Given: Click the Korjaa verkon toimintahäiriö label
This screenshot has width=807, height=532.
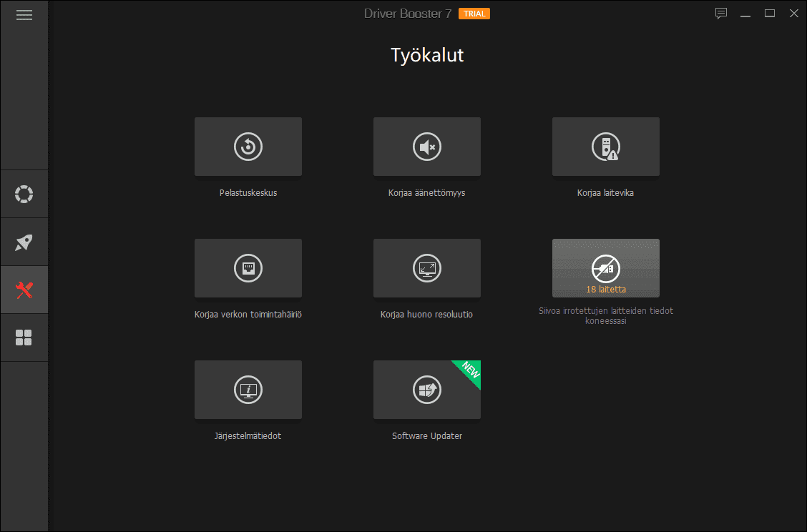Looking at the screenshot, I should click(x=248, y=315).
